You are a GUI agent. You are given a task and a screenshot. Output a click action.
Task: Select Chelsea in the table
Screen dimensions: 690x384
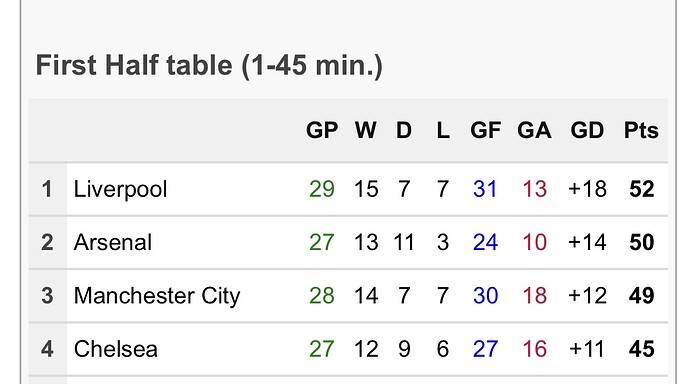tap(115, 349)
